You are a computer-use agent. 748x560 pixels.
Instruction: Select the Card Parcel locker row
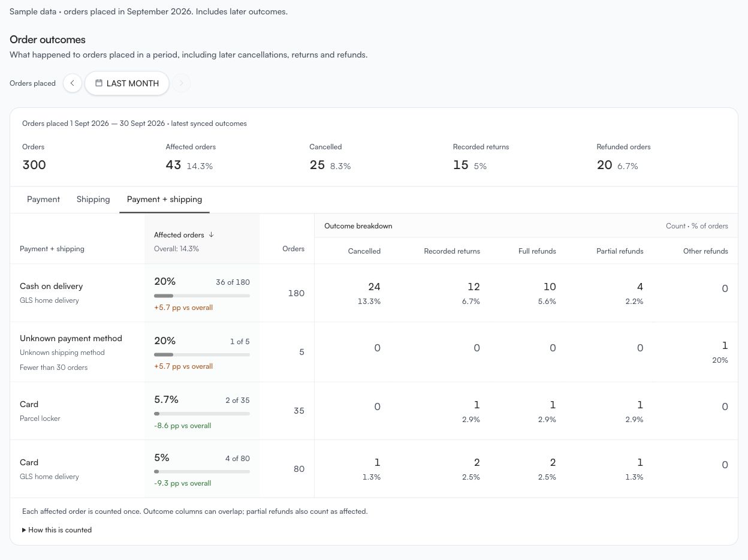click(374, 411)
